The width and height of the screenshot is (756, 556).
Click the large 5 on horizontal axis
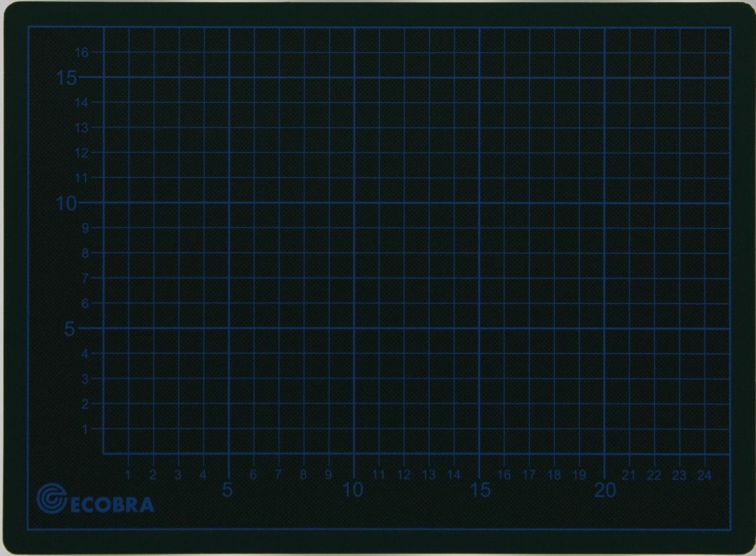(227, 490)
